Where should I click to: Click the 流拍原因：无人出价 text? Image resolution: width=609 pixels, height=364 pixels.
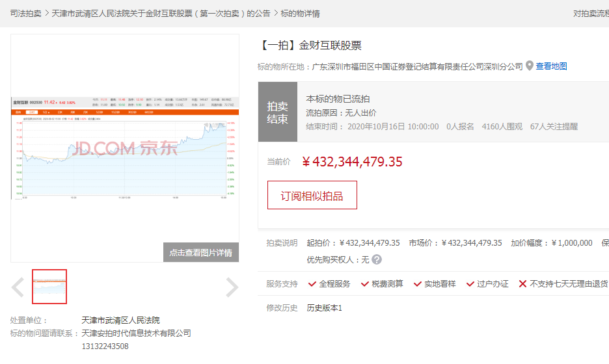tap(341, 113)
